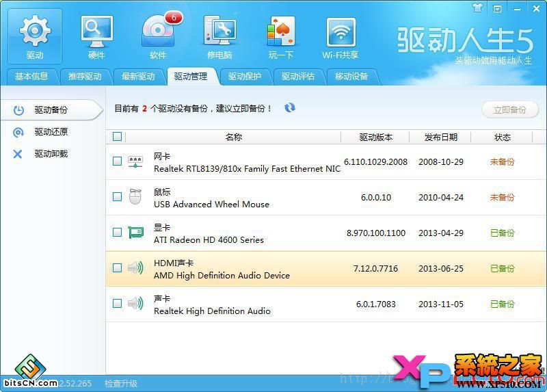Click the network card icon for Realtek RTL8139
Image resolution: width=547 pixels, height=392 pixels.
click(135, 161)
